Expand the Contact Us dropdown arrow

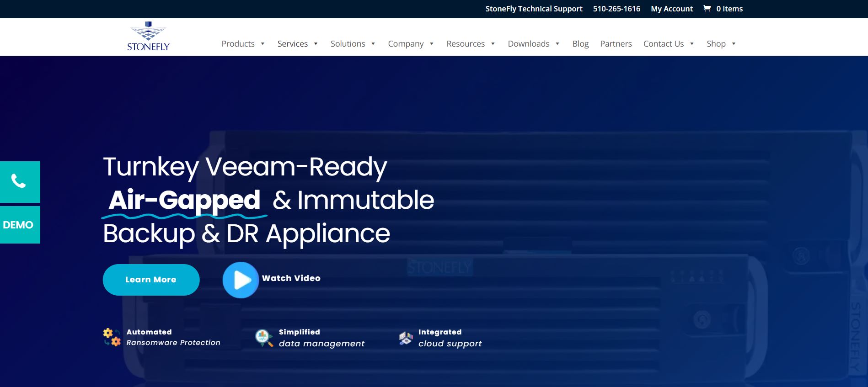point(692,44)
